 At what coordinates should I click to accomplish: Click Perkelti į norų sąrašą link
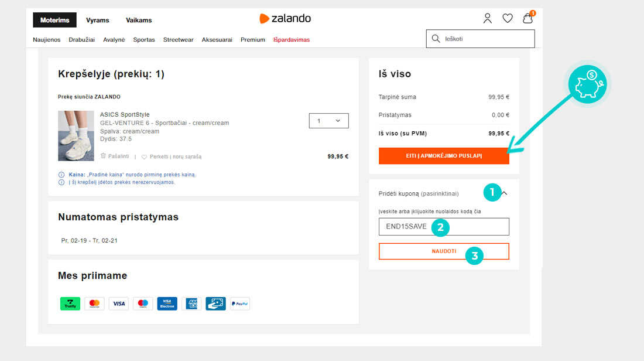tap(176, 156)
